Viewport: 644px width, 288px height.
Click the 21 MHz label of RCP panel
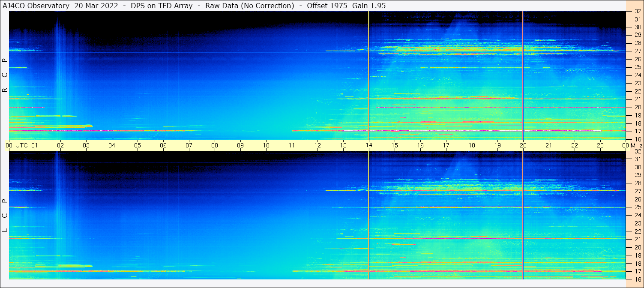[637, 99]
